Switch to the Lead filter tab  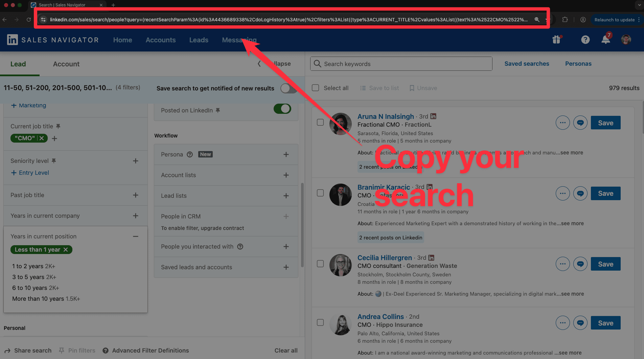click(18, 64)
